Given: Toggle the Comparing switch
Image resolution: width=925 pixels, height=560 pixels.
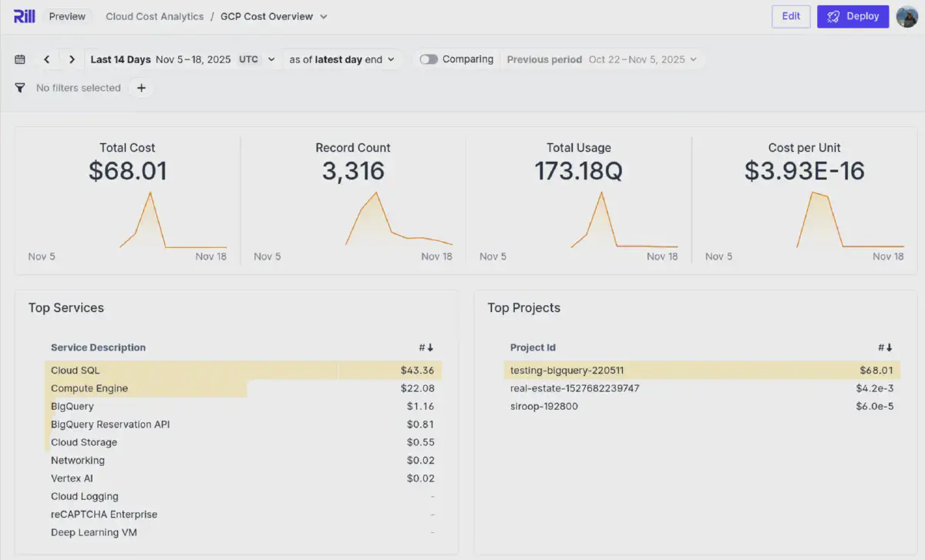Looking at the screenshot, I should (x=429, y=59).
